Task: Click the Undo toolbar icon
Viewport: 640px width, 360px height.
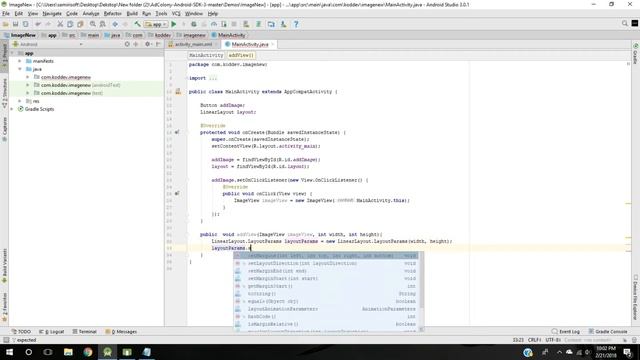Action: tap(38, 24)
